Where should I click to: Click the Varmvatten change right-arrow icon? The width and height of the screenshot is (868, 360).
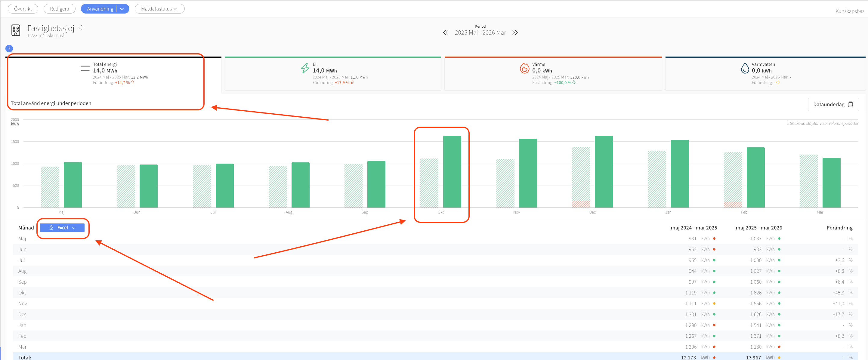click(778, 82)
